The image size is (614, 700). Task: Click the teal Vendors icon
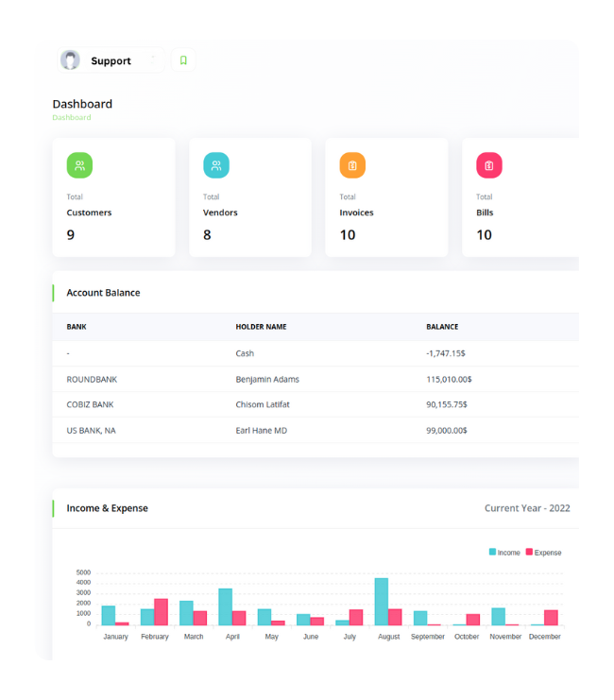tap(216, 165)
